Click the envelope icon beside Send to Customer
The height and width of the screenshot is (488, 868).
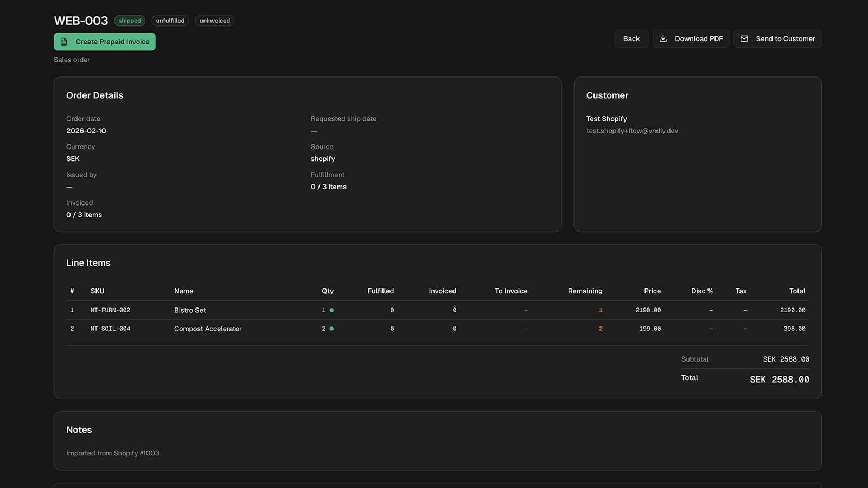tap(744, 38)
